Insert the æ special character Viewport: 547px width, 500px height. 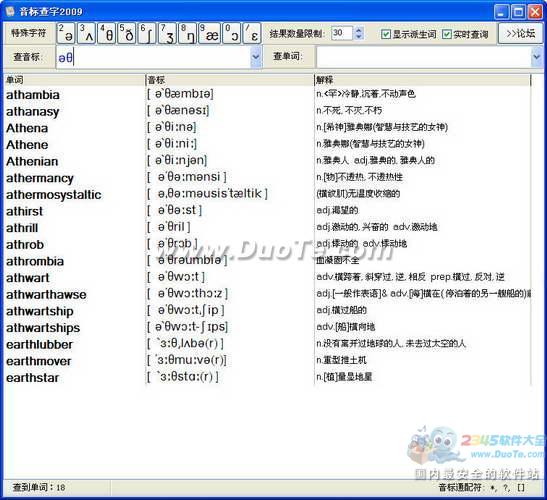click(209, 33)
